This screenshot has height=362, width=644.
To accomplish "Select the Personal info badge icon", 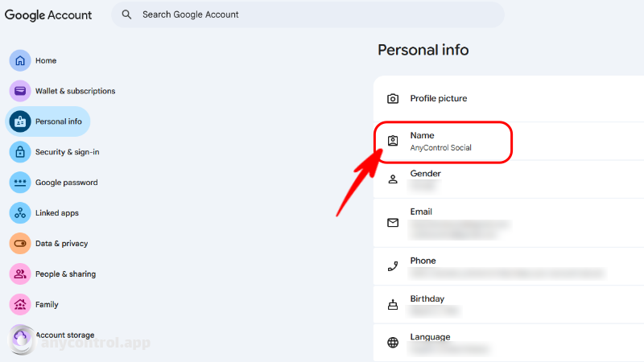I will coord(19,121).
